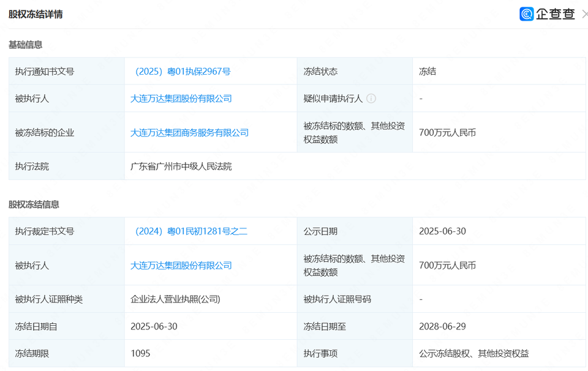
Task: Click the 执行法院 label cell
Action: pos(67,166)
